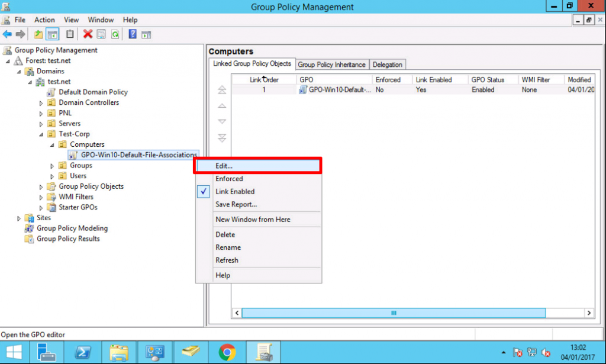Open the Action menu in menu bar
The width and height of the screenshot is (606, 364).
pyautogui.click(x=44, y=20)
